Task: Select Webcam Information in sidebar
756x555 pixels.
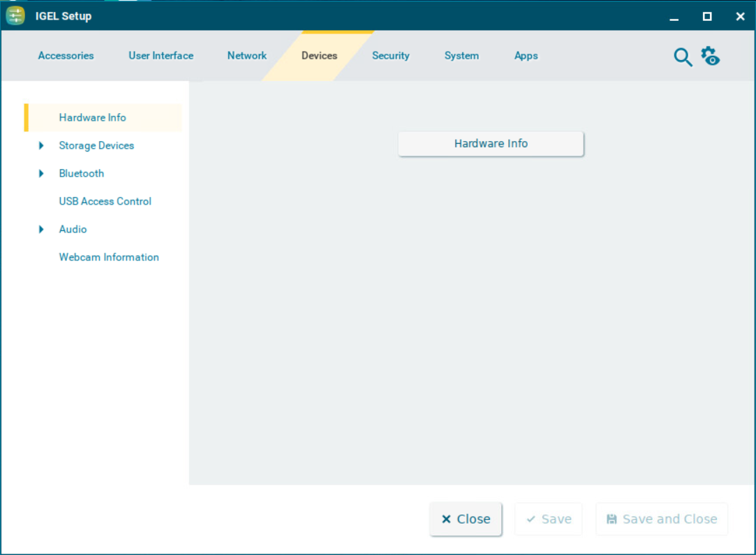Action: [109, 258]
